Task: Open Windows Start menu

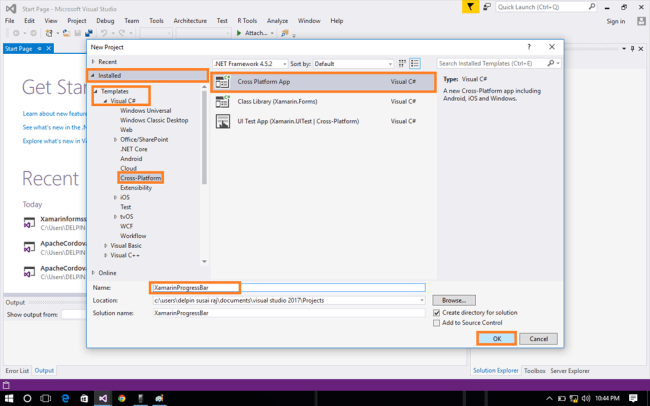Action: [x=9, y=399]
